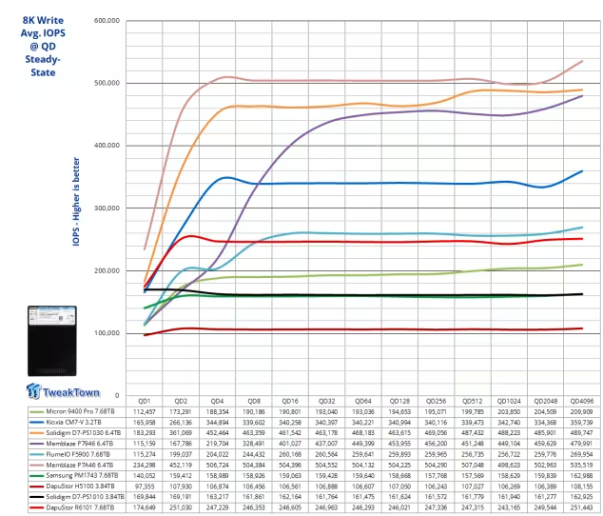This screenshot has height=516, width=603.
Task: Click Solidigm D7-PS1030 QD4096 value 489,747
Action: tap(582, 433)
